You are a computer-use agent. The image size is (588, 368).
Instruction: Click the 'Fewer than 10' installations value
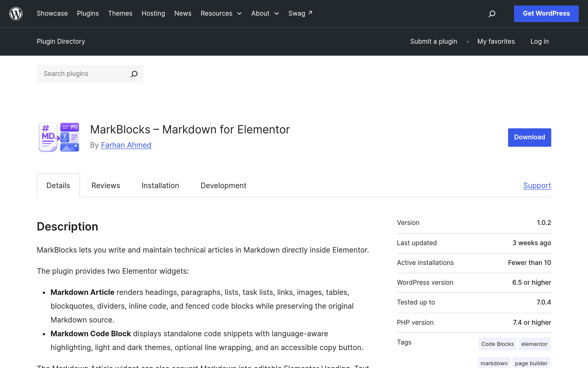tap(530, 263)
